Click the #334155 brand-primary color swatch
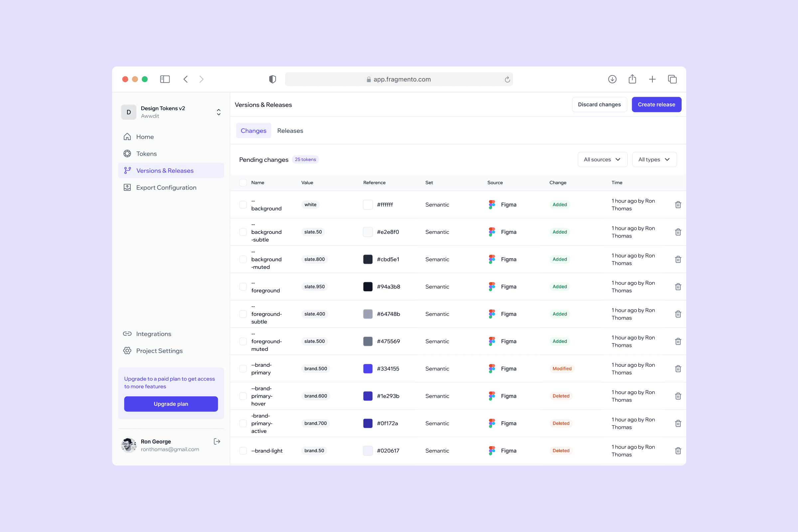 368,368
